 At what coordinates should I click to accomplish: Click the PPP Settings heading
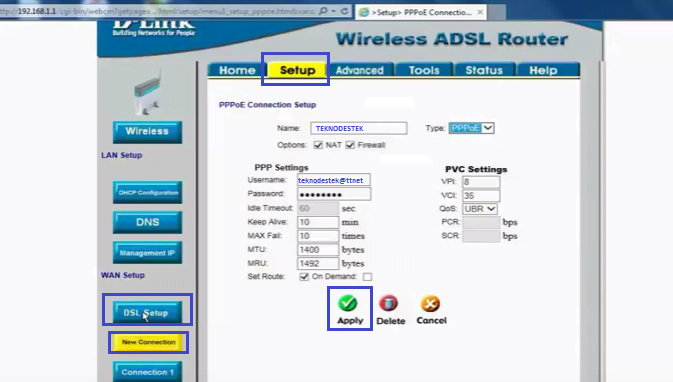pos(282,167)
